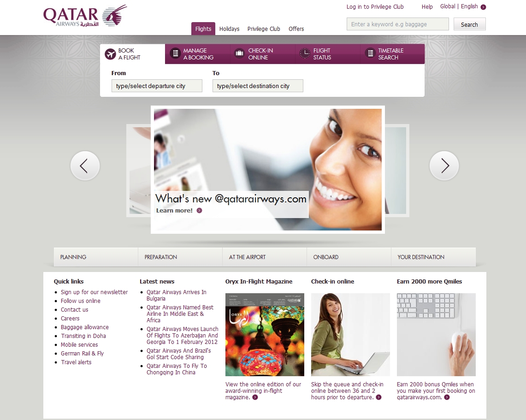Open the Oryx magazine cover thumbnail

point(265,334)
